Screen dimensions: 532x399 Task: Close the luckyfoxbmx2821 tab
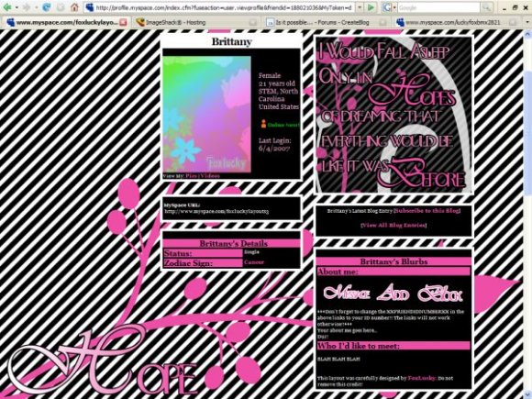[x=513, y=22]
